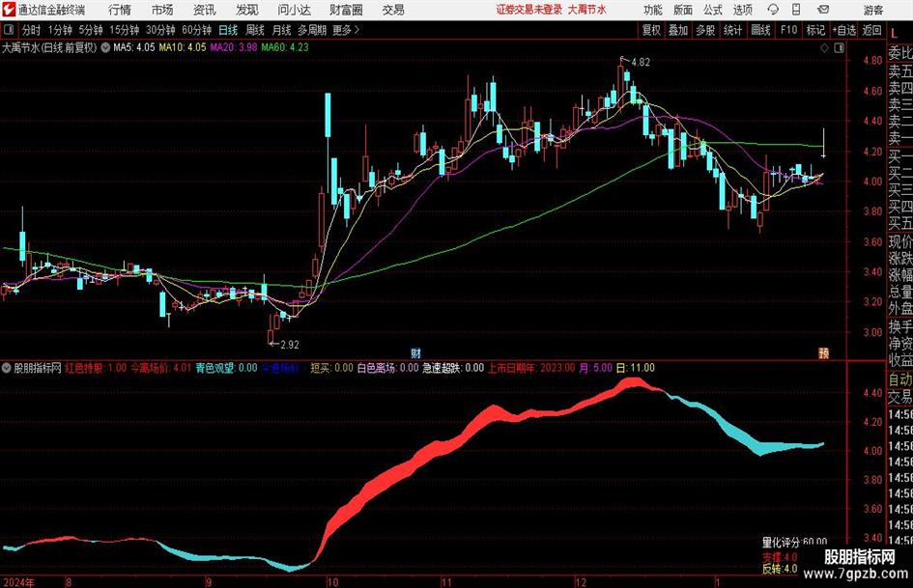
Task: Click the 自动 label in side panel
Action: click(x=900, y=379)
